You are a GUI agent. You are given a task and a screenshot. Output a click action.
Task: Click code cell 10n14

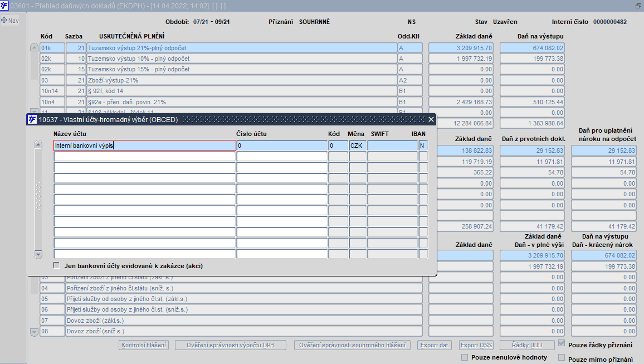click(52, 91)
